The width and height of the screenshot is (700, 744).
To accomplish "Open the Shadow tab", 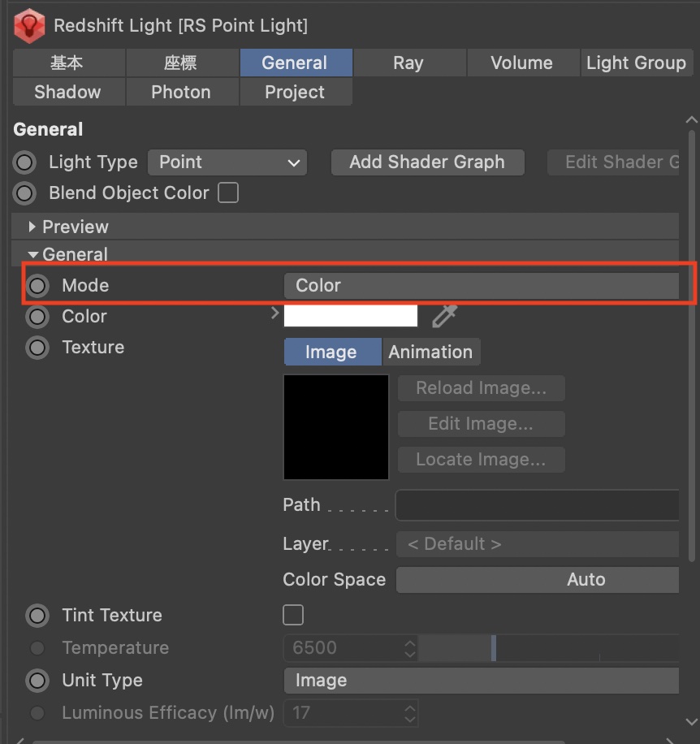I will 67,93.
